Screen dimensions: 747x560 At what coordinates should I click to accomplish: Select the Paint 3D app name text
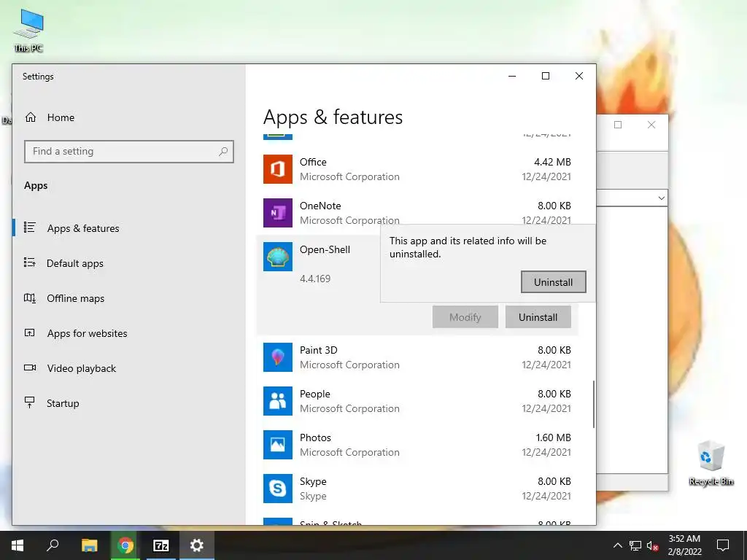[x=318, y=350]
